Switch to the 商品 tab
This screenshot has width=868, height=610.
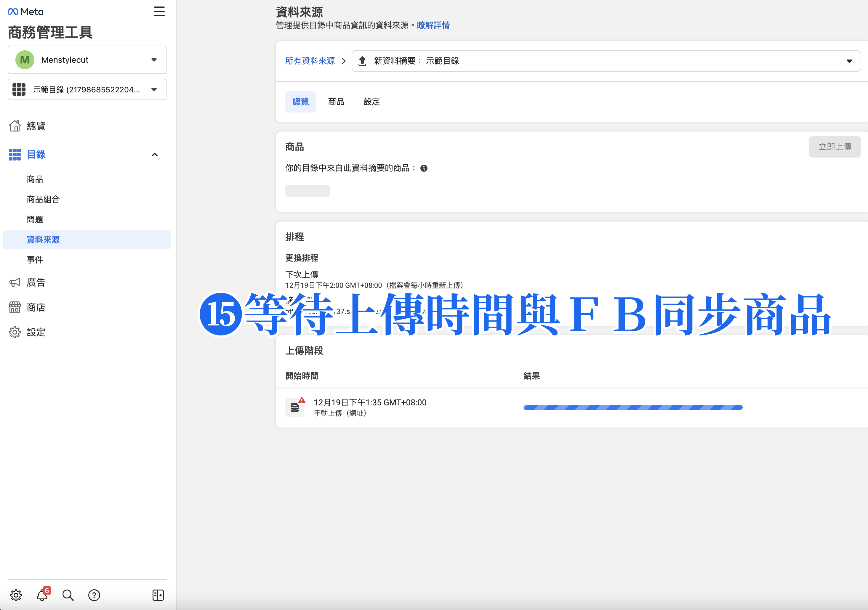[x=336, y=102]
